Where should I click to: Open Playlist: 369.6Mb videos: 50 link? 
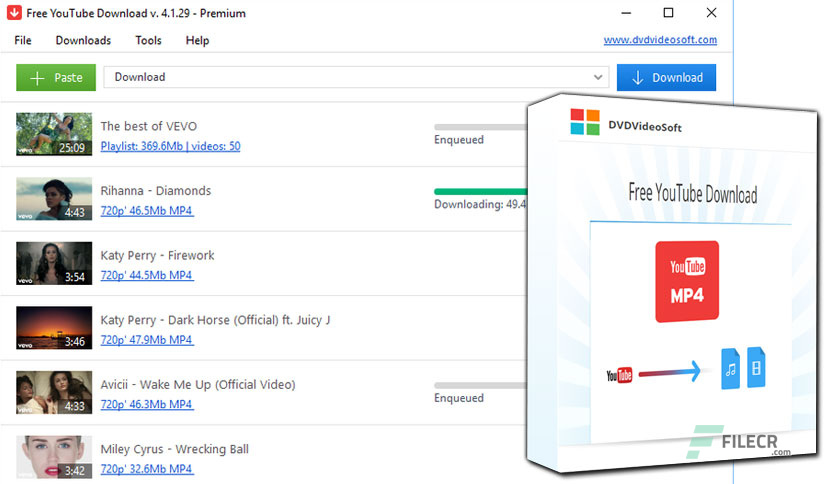pyautogui.click(x=170, y=147)
